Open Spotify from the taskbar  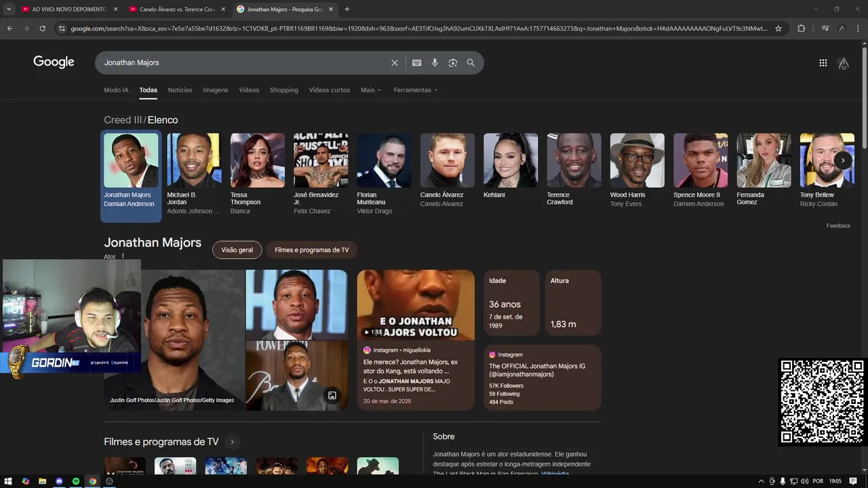[x=76, y=481]
